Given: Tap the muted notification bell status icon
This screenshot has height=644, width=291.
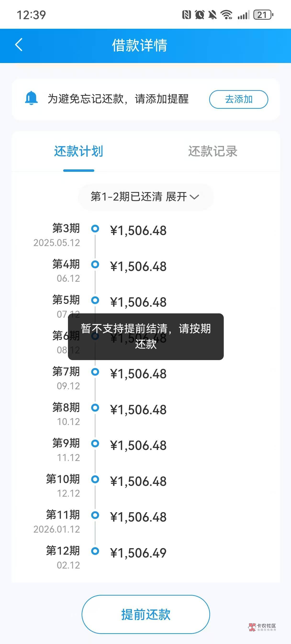Looking at the screenshot, I should point(212,15).
